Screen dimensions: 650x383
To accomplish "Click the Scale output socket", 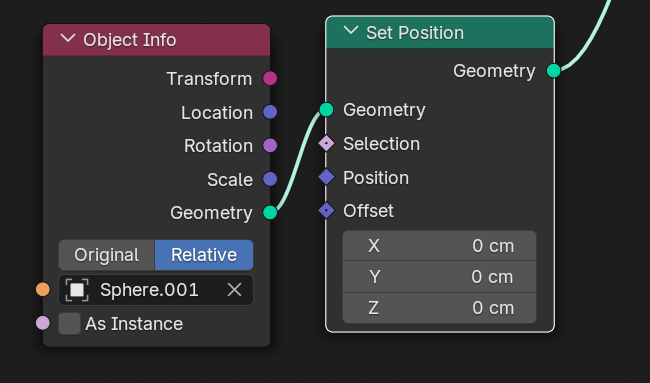I will point(270,179).
